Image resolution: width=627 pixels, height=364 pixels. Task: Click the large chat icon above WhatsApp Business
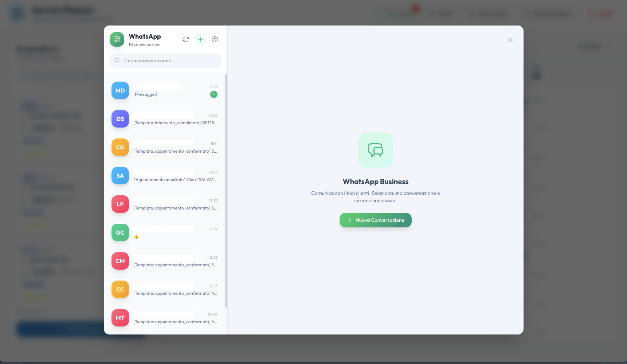(375, 150)
